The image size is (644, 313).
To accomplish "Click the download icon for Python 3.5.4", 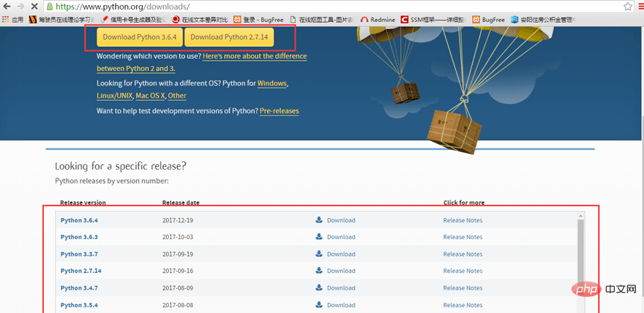I will 319,305.
